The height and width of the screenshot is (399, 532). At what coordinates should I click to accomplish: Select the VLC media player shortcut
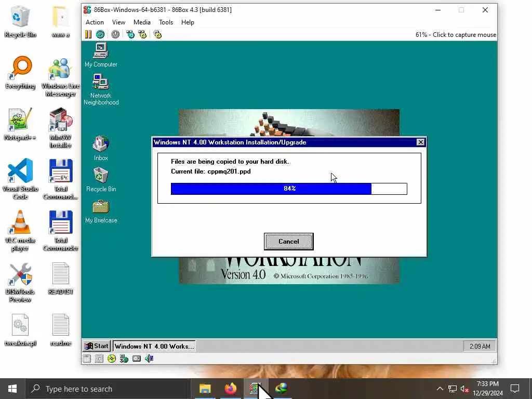coord(20,231)
